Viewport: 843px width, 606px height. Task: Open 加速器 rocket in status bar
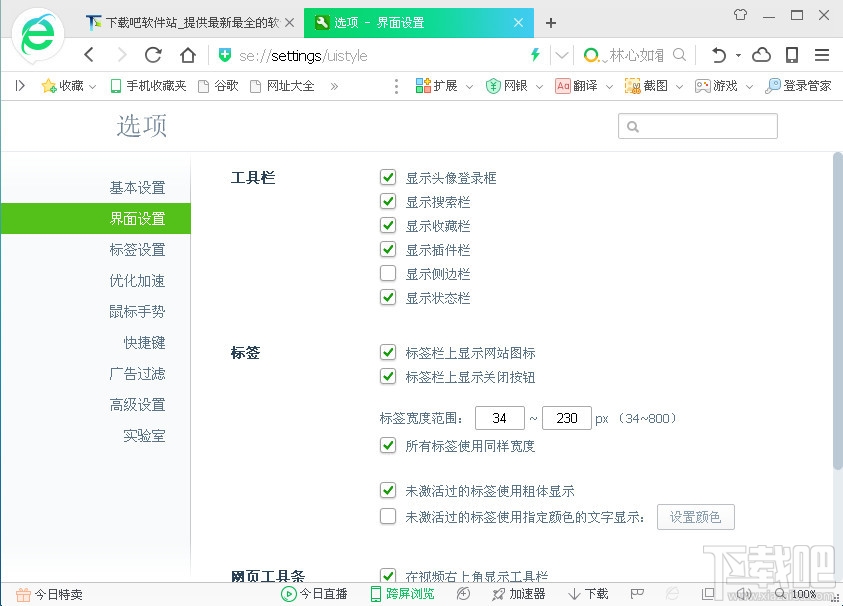tap(518, 594)
